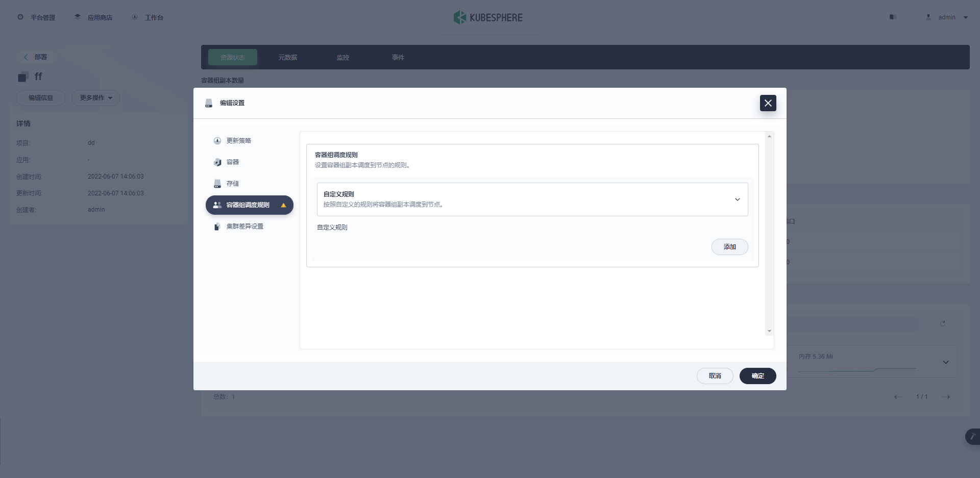This screenshot has width=980, height=478.
Task: Switch to the 事件 tab
Action: (x=398, y=58)
